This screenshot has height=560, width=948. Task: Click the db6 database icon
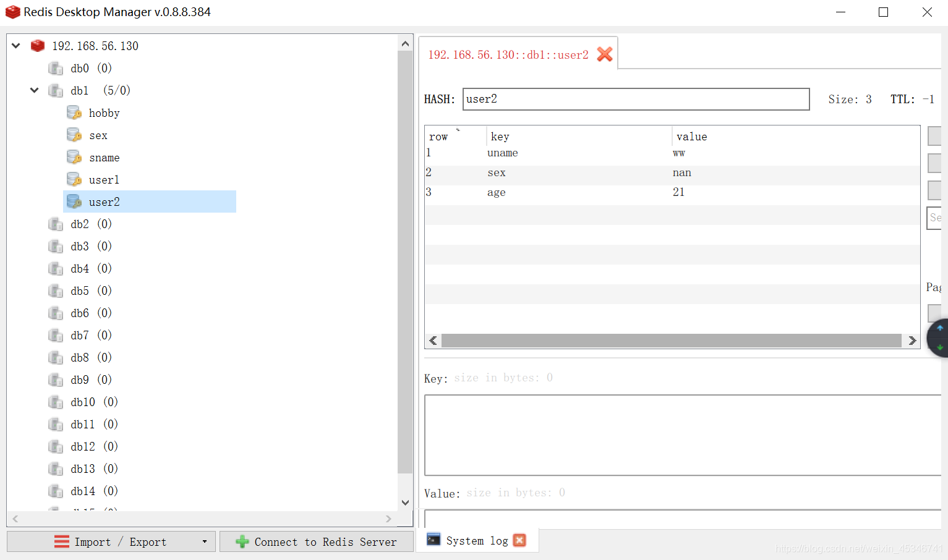(x=56, y=313)
